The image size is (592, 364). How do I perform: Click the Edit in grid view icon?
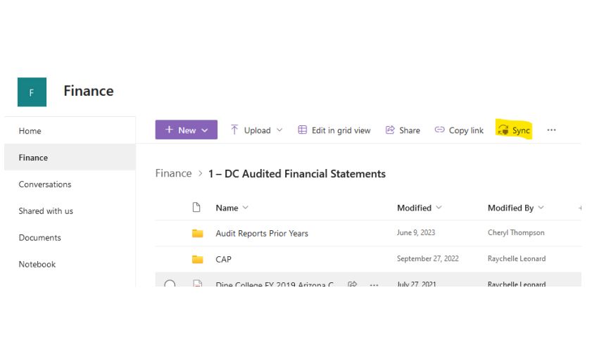pos(303,130)
